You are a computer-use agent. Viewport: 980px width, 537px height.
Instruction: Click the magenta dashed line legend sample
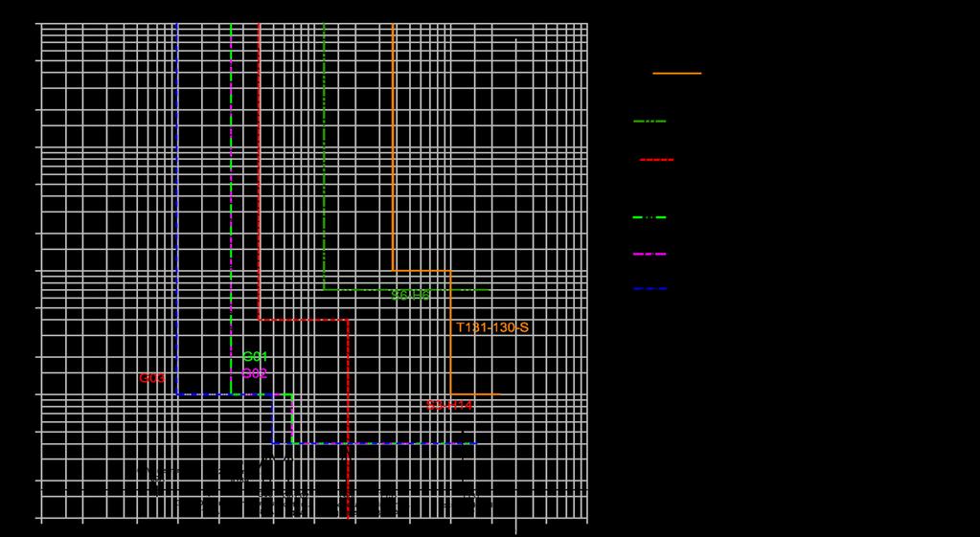pos(650,254)
